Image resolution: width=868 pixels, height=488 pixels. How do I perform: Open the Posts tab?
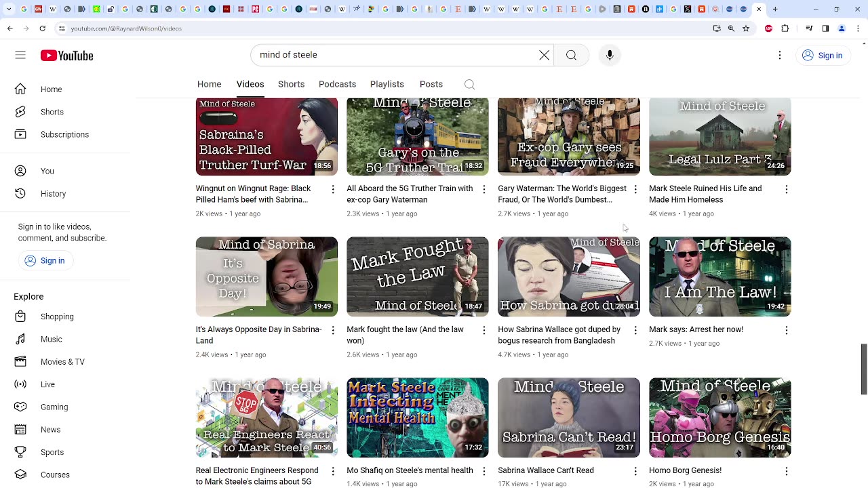[x=431, y=84]
